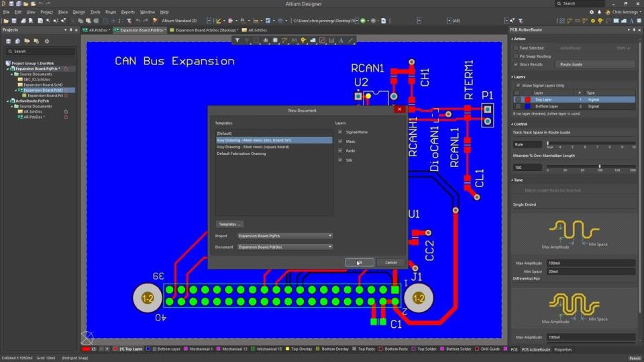Toggle Gloss Results checkbox
Viewport: 644px width, 362px height.
coord(517,64)
